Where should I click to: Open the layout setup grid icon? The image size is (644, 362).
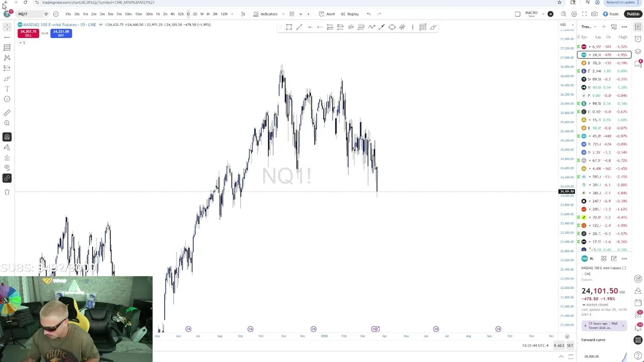(x=291, y=14)
